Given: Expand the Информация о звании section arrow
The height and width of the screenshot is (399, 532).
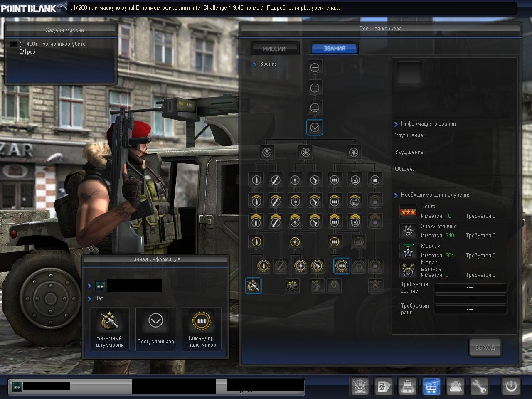Looking at the screenshot, I should [396, 124].
